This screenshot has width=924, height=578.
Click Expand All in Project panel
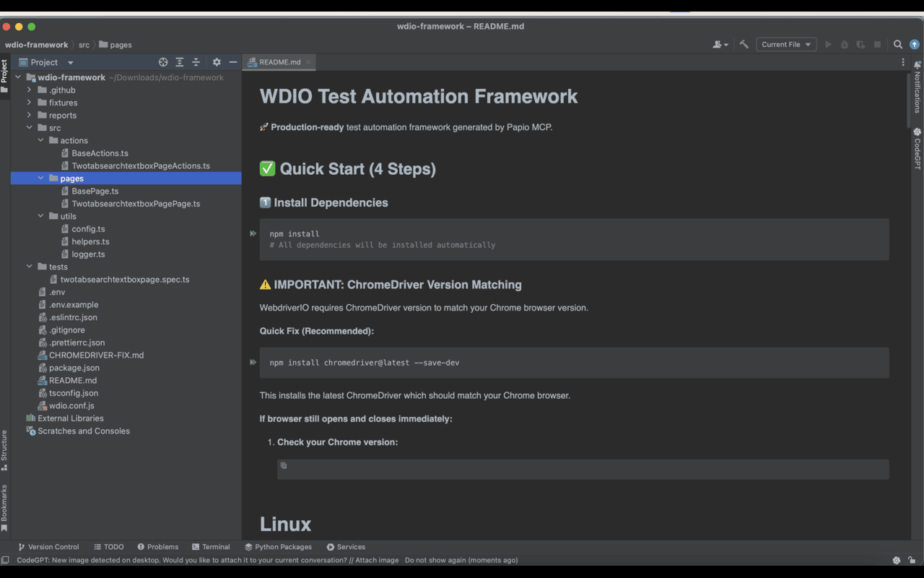(x=180, y=62)
